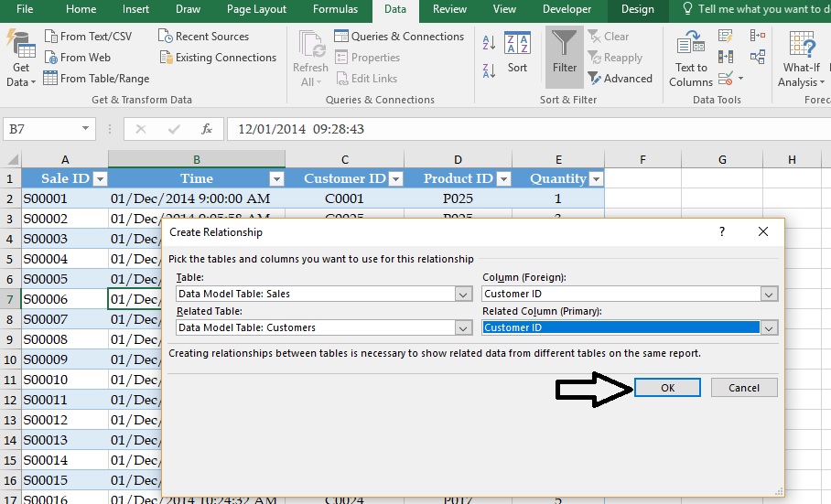This screenshot has width=831, height=504.
Task: Switch to the Developer tab
Action: [x=567, y=9]
